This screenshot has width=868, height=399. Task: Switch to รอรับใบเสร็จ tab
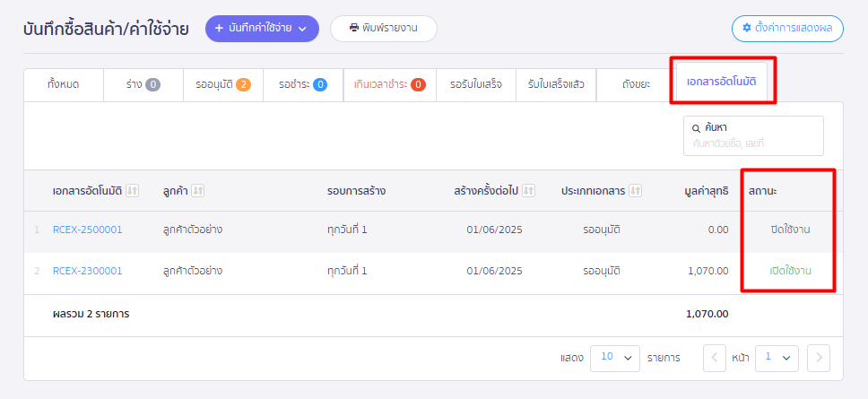point(476,85)
